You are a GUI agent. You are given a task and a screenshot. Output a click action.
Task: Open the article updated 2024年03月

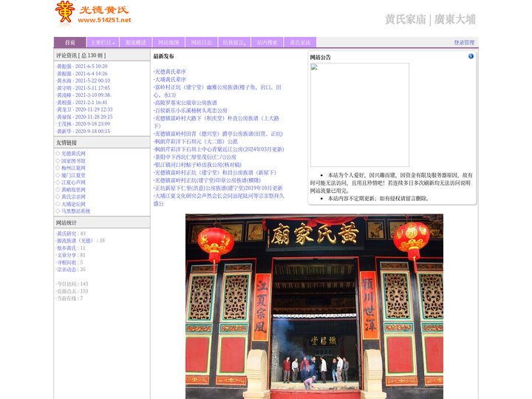pos(219,149)
